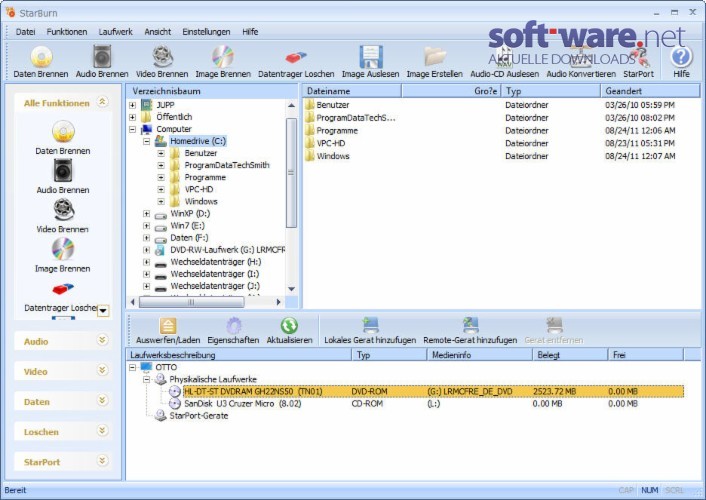The image size is (706, 500).
Task: Click Datentrager Loschen eraser toolbar icon
Action: (296, 57)
